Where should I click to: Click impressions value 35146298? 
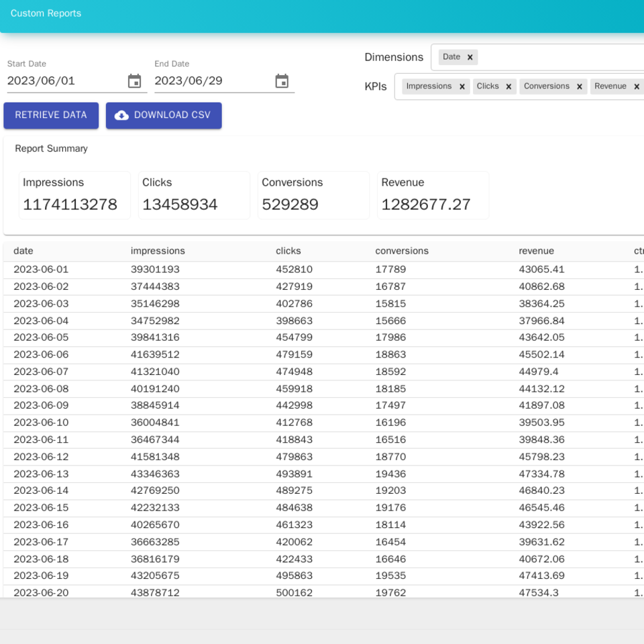[x=155, y=304]
